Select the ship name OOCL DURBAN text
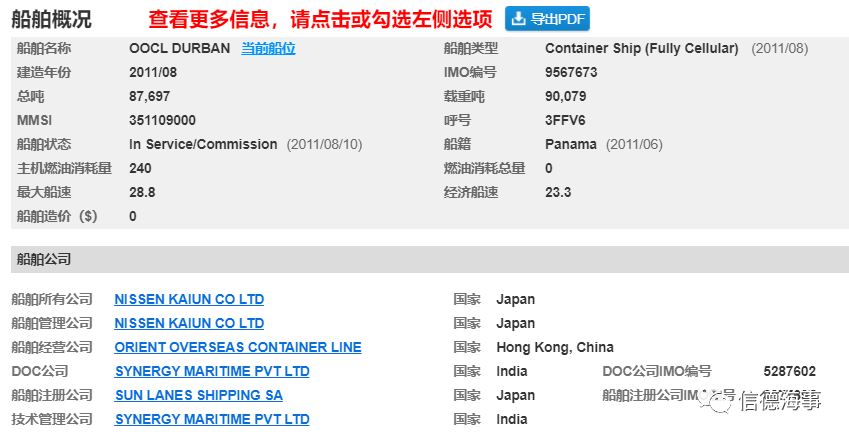 pos(180,48)
